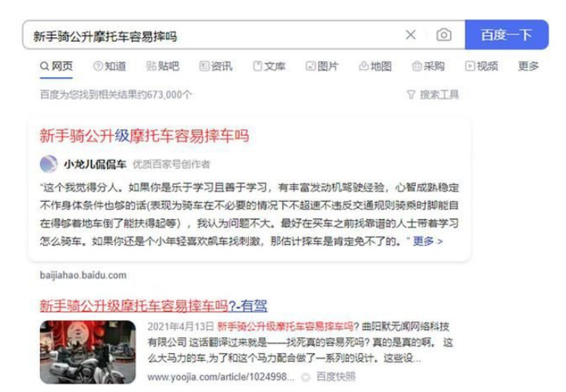Click the motorcycle thumbnail image
This screenshot has width=566, height=392.
pos(88,353)
